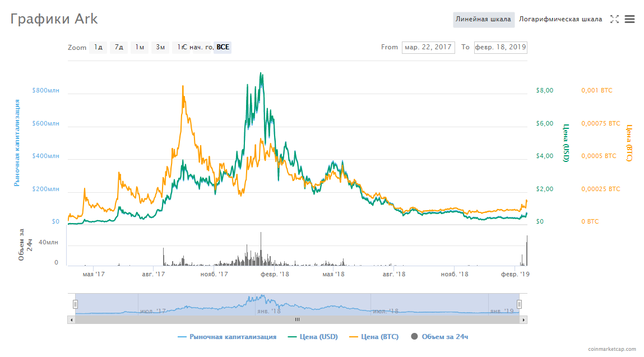Open fullscreen chart view icon
The width and height of the screenshot is (644, 357).
pyautogui.click(x=614, y=19)
